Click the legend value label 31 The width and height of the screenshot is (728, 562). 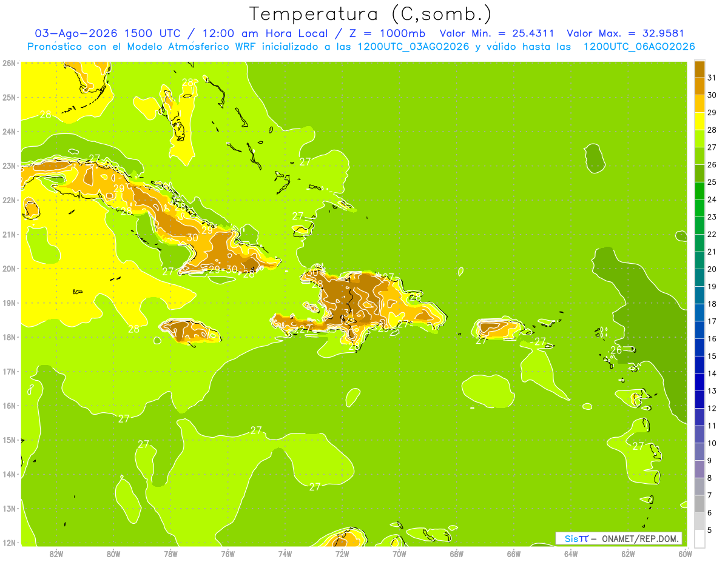tap(712, 78)
